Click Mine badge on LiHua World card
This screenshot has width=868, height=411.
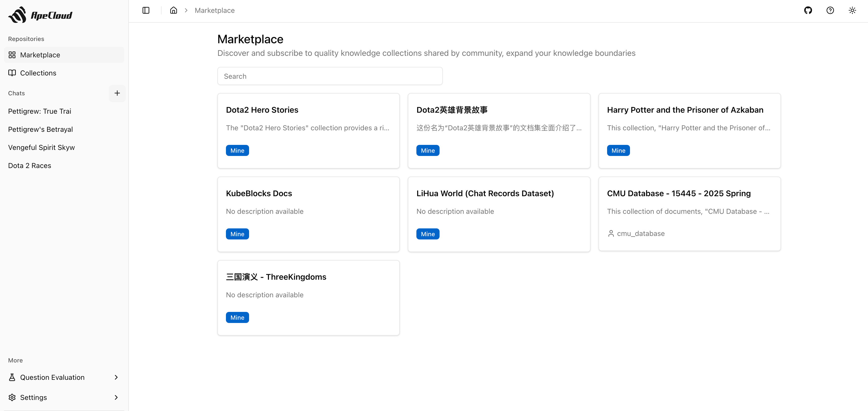[x=428, y=234]
